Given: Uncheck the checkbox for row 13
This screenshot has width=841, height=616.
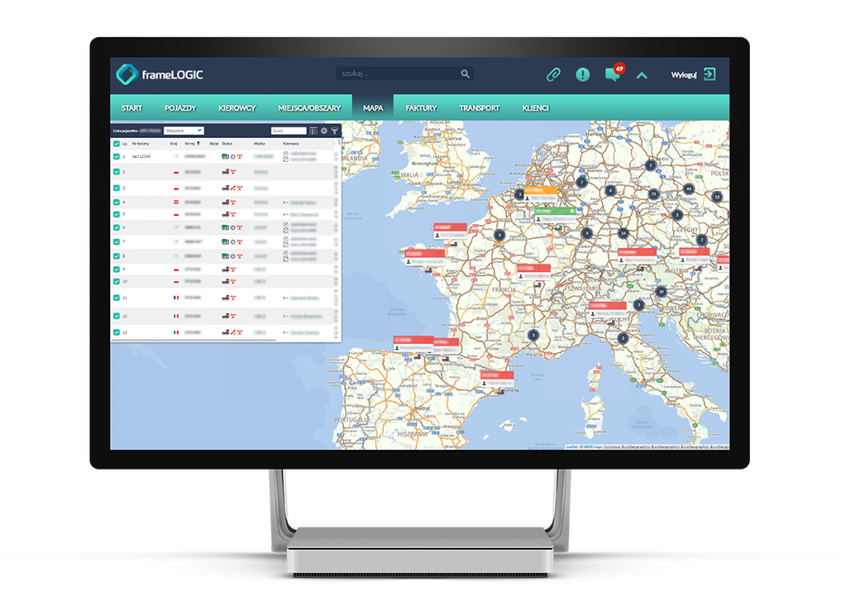Looking at the screenshot, I should click(x=117, y=333).
